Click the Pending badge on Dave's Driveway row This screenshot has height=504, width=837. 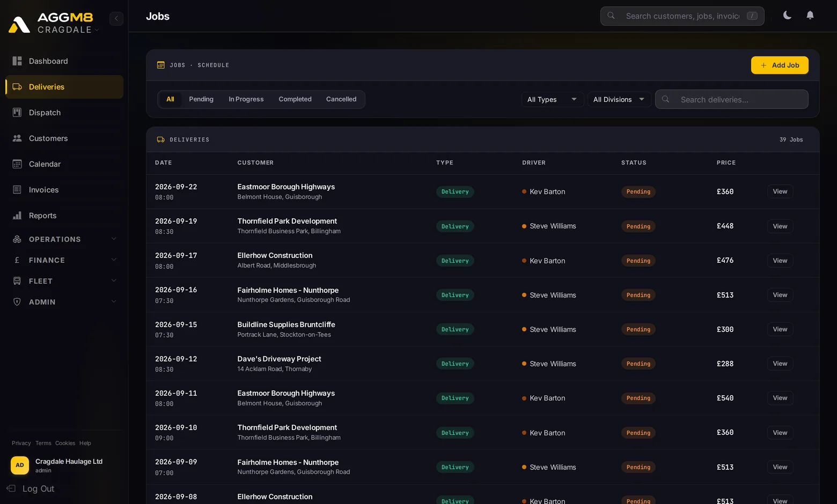(x=638, y=364)
